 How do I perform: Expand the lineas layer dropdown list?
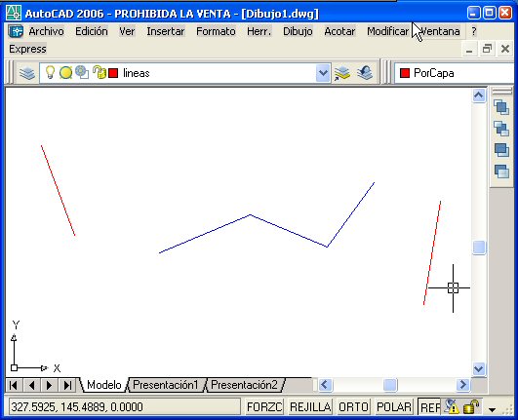coord(323,73)
